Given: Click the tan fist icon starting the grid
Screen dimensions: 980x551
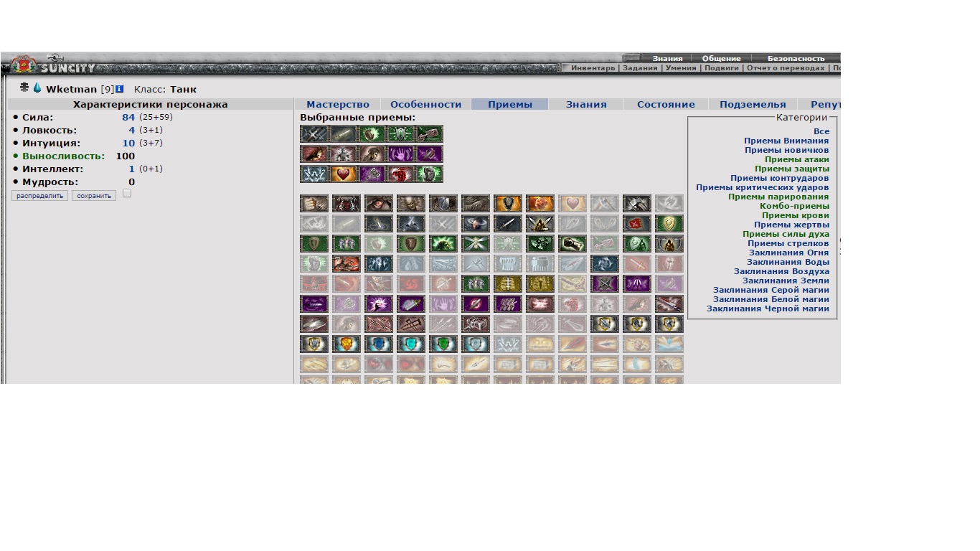Looking at the screenshot, I should click(314, 204).
